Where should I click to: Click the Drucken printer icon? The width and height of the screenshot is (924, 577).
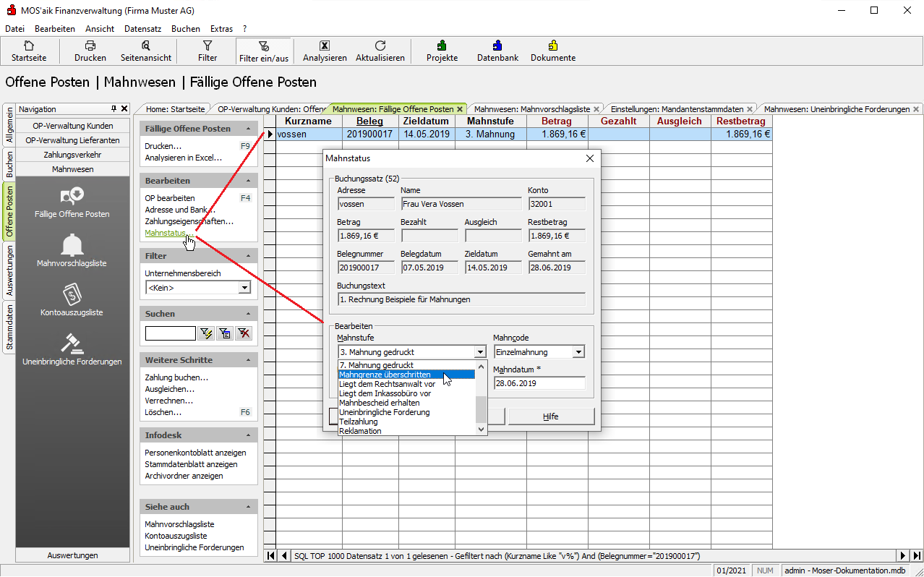pyautogui.click(x=90, y=46)
